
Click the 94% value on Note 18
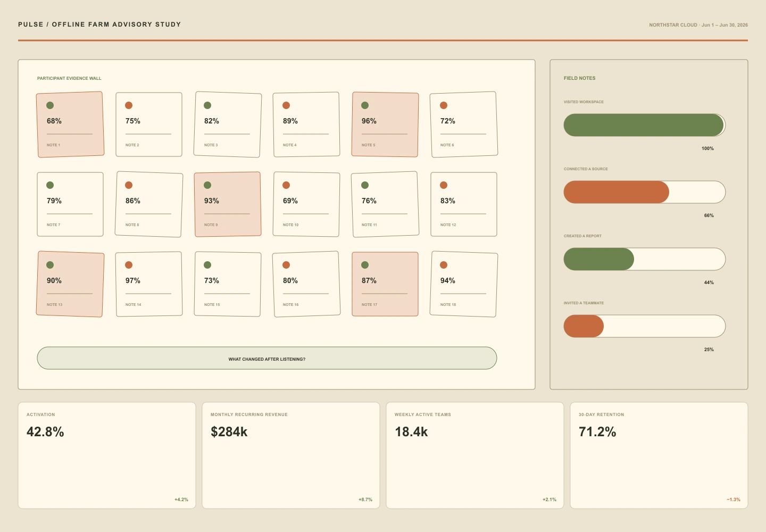(448, 280)
